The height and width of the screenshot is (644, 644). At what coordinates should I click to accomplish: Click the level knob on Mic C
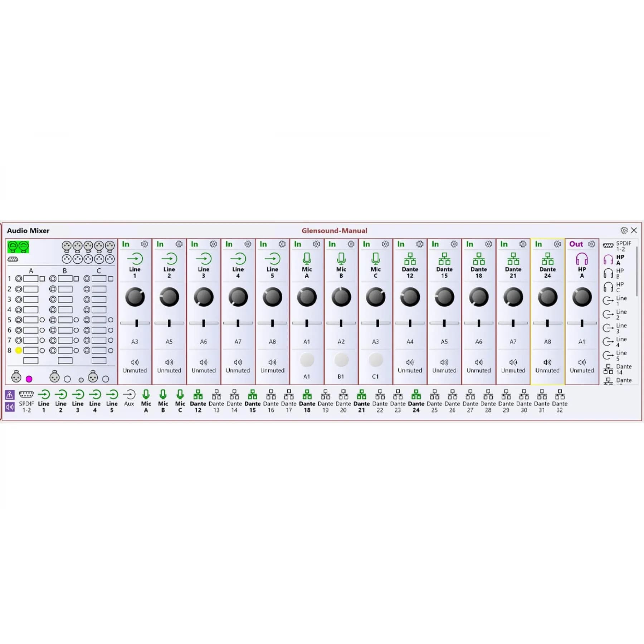[375, 297]
